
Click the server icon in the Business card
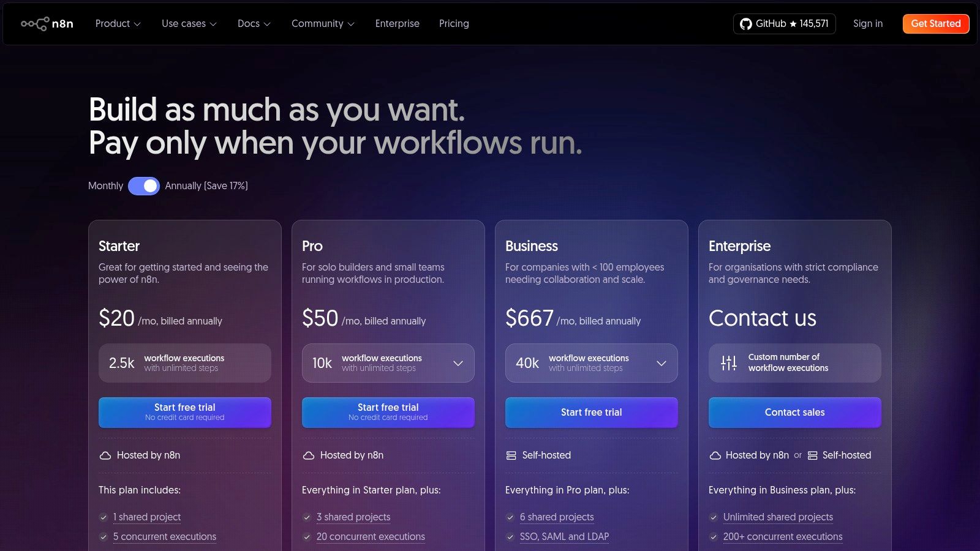511,455
